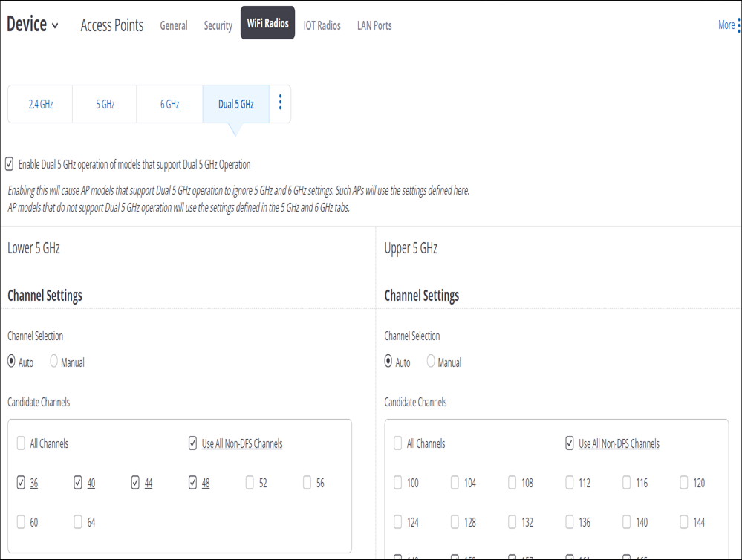Open the LAN Ports tab
742x560 pixels.
pos(374,25)
